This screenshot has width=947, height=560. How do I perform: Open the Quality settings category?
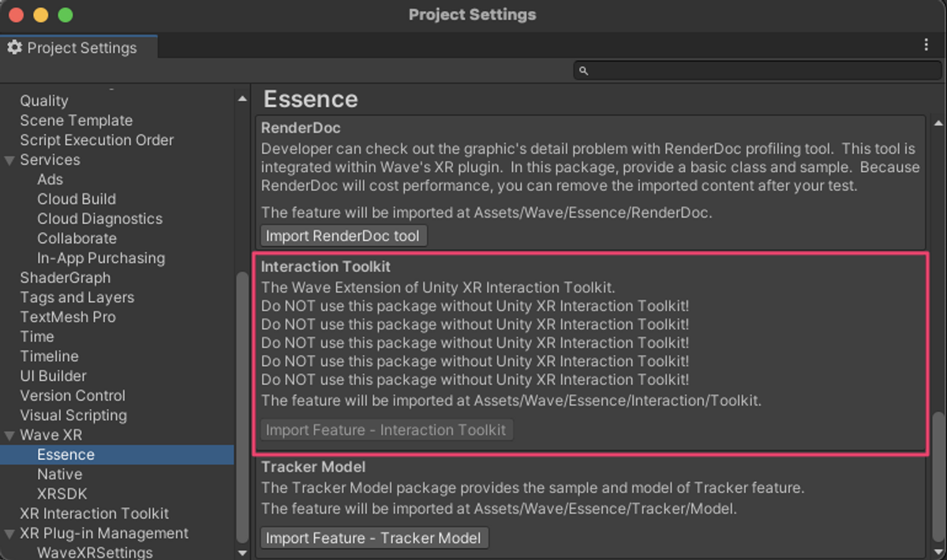point(44,101)
